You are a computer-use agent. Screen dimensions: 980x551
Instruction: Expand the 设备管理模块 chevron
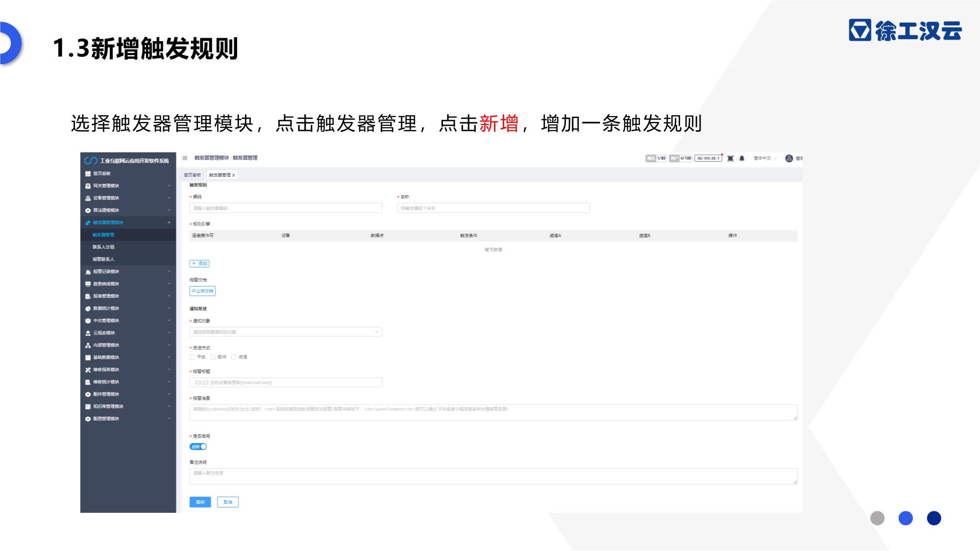coord(169,198)
